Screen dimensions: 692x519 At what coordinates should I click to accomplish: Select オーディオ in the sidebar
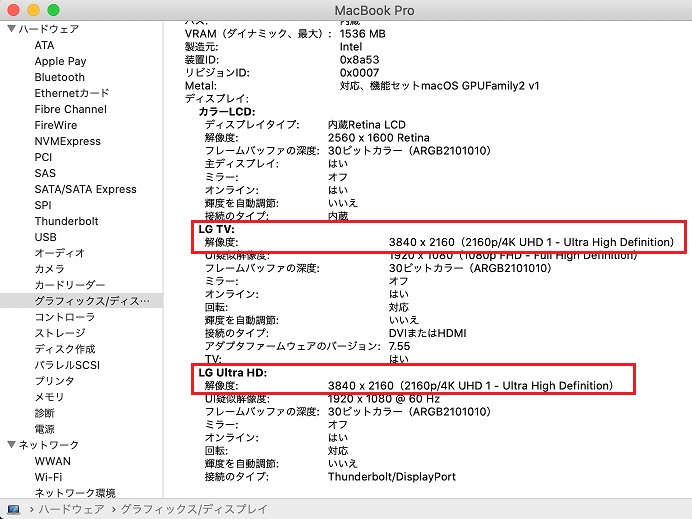pos(60,253)
